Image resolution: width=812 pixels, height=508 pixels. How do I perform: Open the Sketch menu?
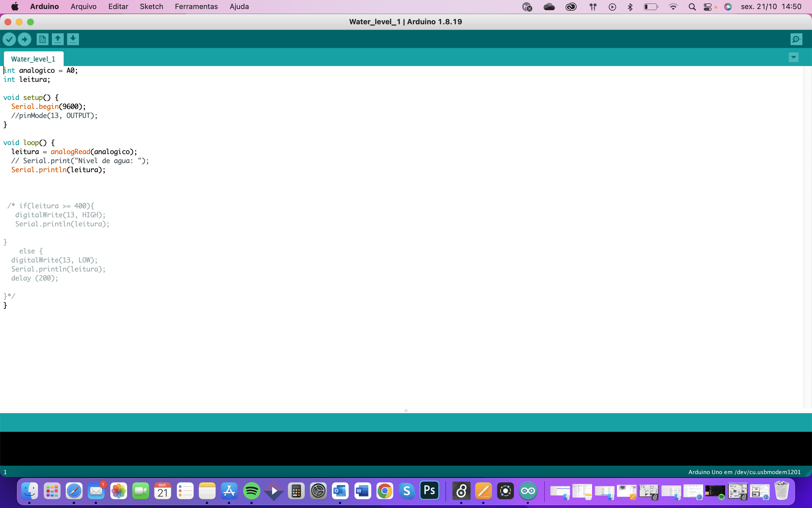point(151,6)
